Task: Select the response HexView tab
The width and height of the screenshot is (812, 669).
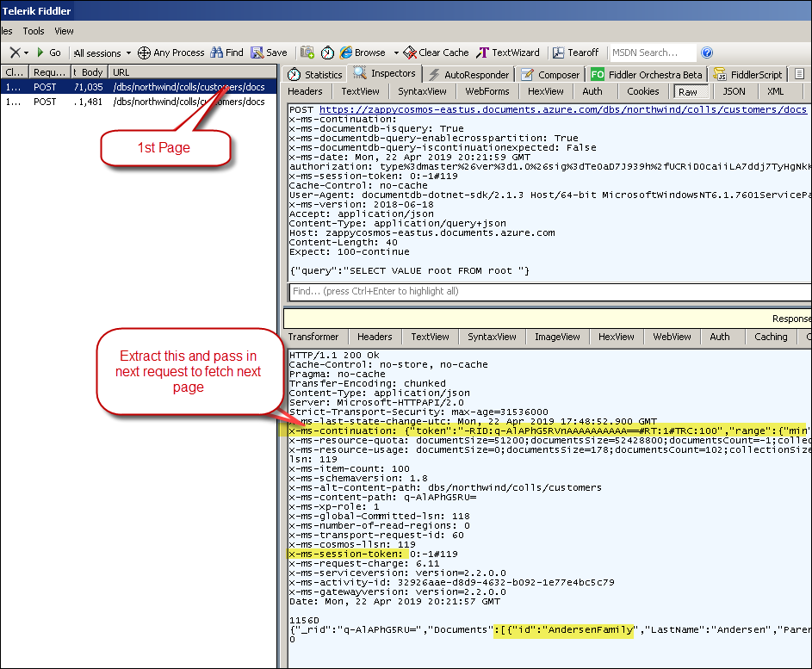Action: click(616, 338)
